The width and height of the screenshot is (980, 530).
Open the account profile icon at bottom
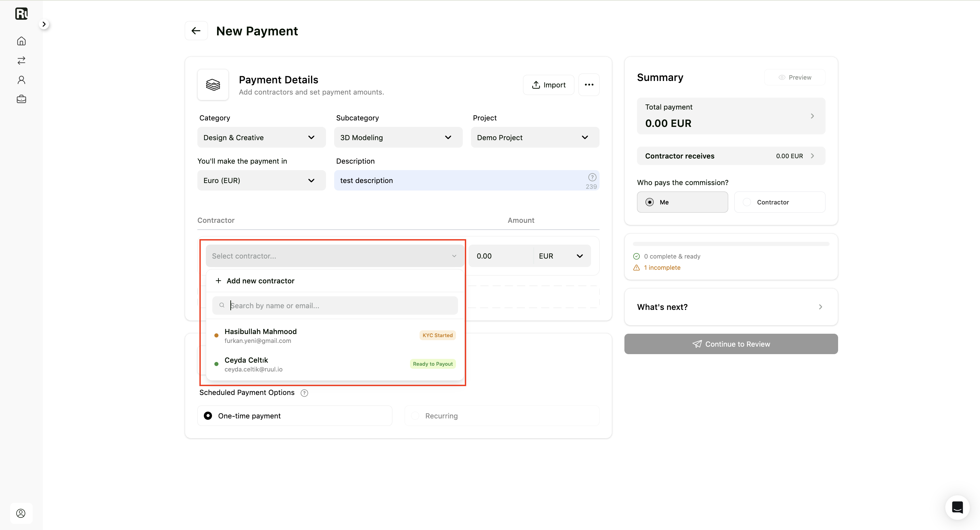tap(21, 513)
